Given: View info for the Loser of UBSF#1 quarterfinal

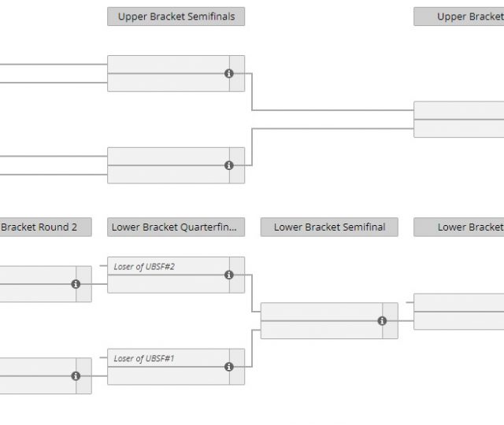Looking at the screenshot, I should [229, 367].
